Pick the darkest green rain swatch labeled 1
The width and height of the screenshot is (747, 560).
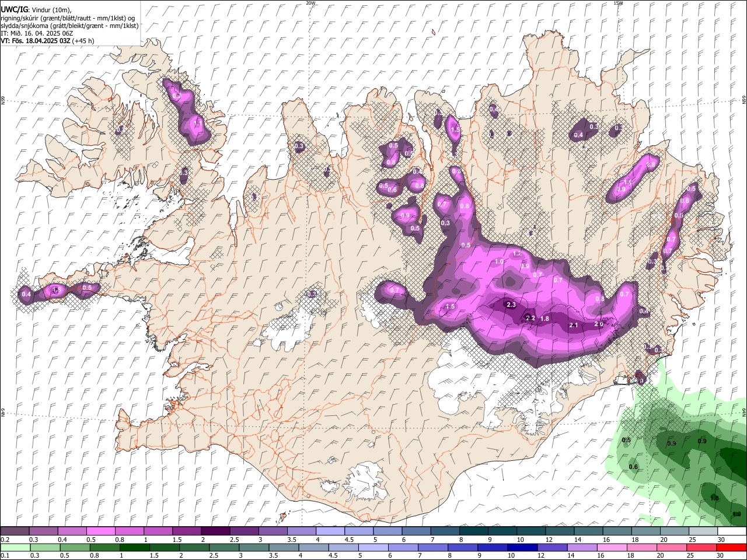pos(135,547)
